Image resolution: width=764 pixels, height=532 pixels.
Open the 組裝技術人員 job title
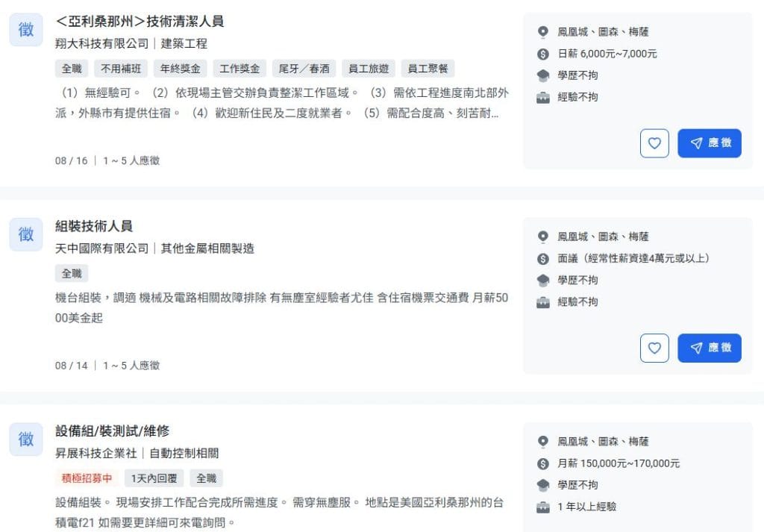pyautogui.click(x=94, y=226)
